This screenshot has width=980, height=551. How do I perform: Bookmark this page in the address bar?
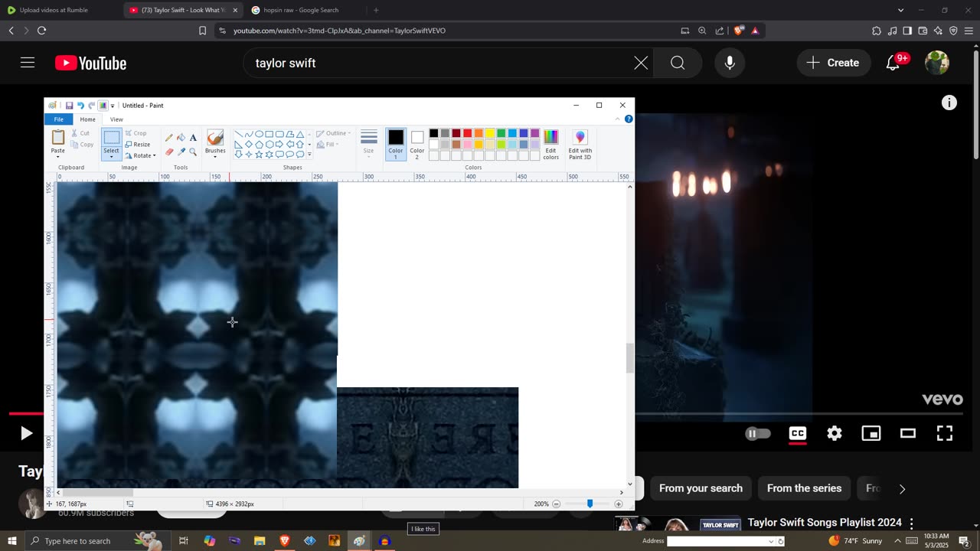[202, 31]
